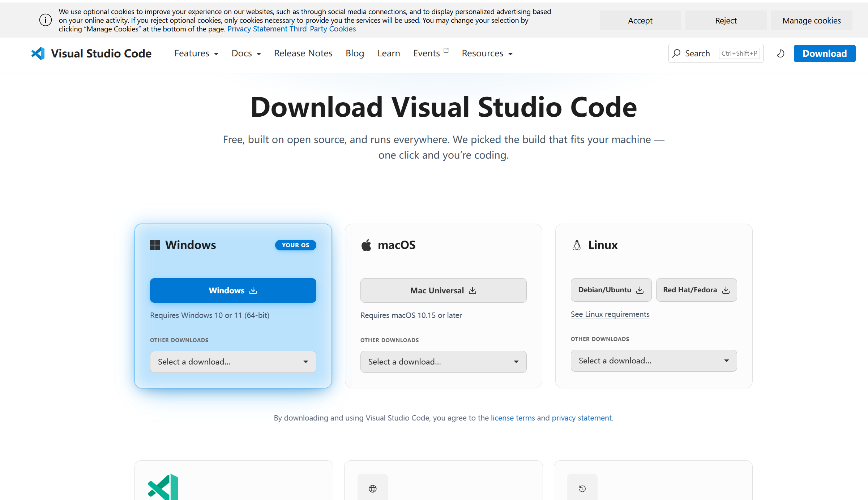Image resolution: width=868 pixels, height=500 pixels.
Task: Click the Linux penguin icon
Action: pyautogui.click(x=577, y=245)
